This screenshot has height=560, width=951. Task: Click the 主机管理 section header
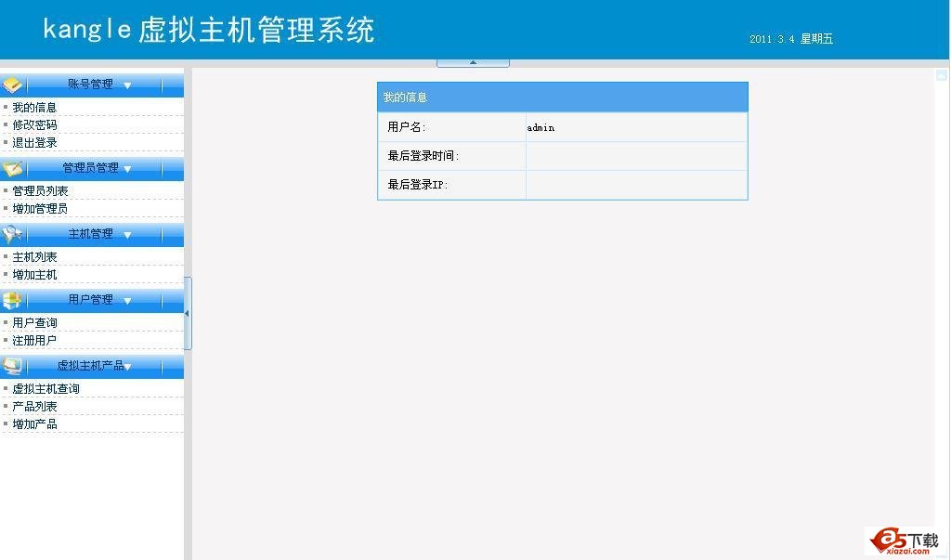coord(92,234)
